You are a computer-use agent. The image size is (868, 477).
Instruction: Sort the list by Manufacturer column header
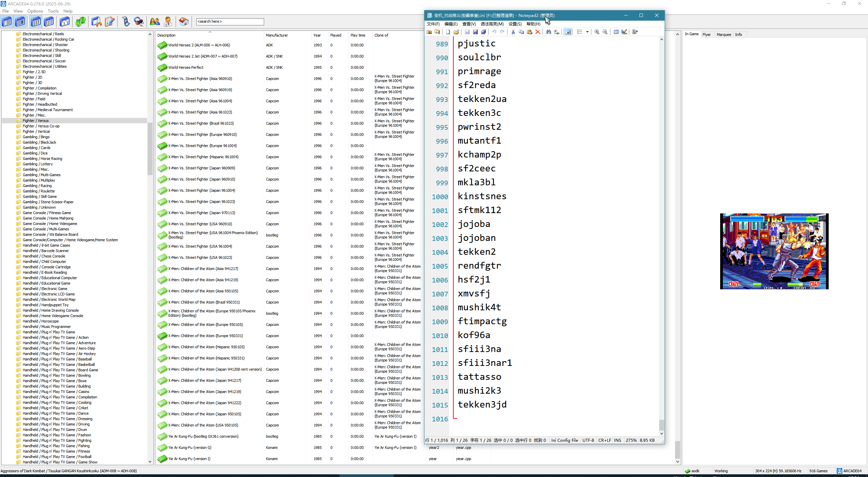(x=287, y=35)
